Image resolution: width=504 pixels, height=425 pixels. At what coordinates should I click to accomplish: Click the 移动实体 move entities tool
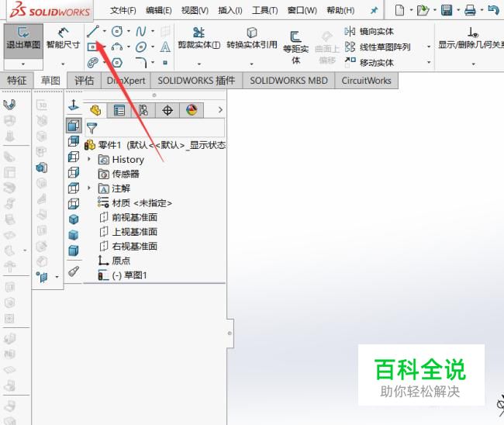pyautogui.click(x=369, y=62)
